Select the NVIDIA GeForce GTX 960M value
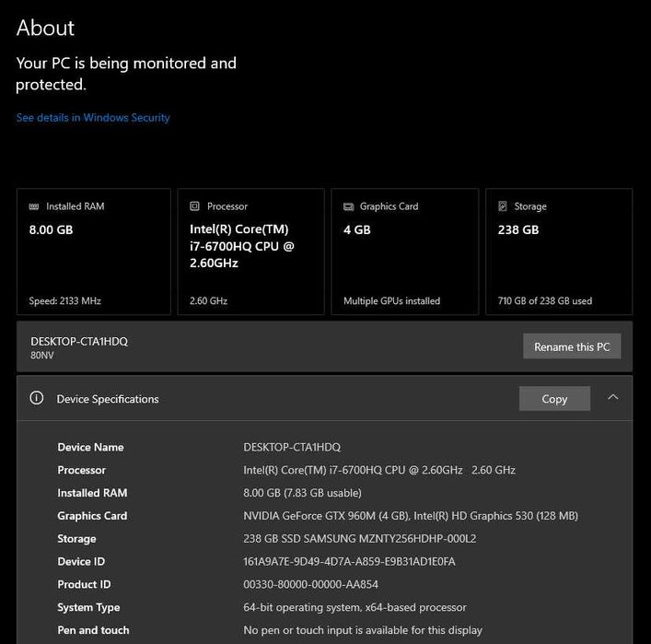651x644 pixels. pyautogui.click(x=411, y=516)
